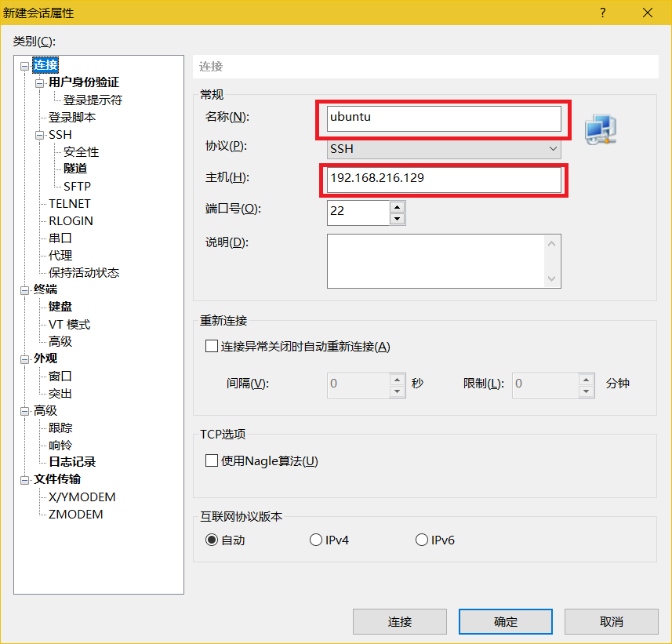Screen dimensions: 672x644
Task: Click the 连接 button at bottom
Action: click(399, 621)
